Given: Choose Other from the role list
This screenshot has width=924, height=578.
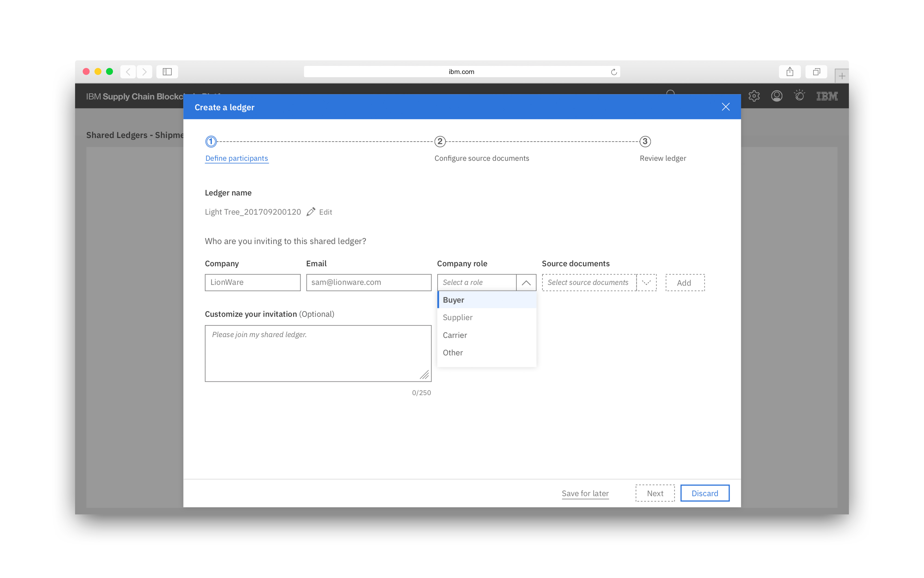Looking at the screenshot, I should (x=487, y=352).
